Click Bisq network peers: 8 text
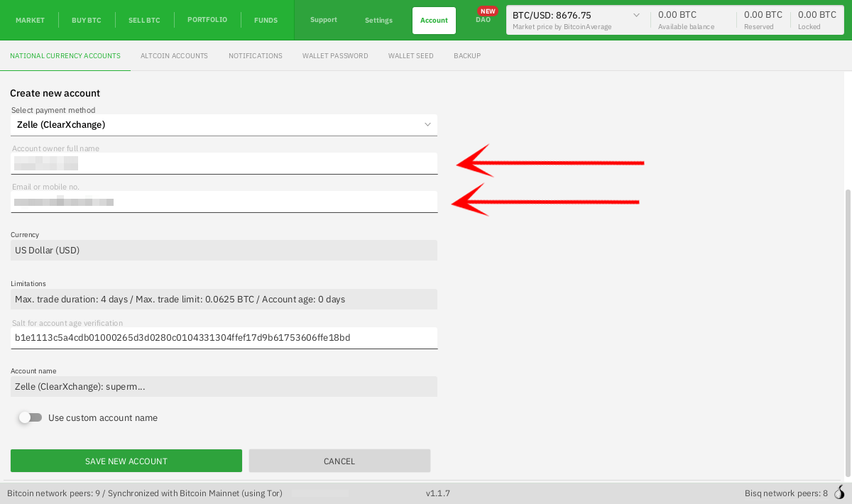 [786, 493]
